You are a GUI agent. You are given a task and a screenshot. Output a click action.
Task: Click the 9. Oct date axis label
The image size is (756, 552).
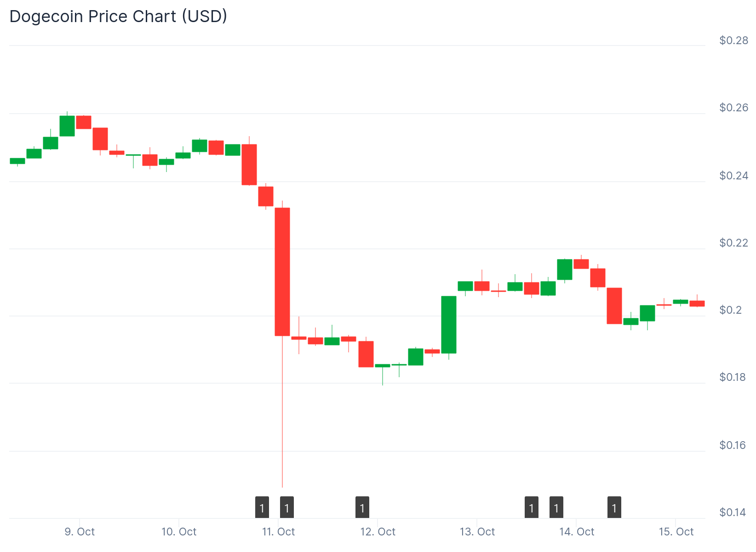coord(80,532)
